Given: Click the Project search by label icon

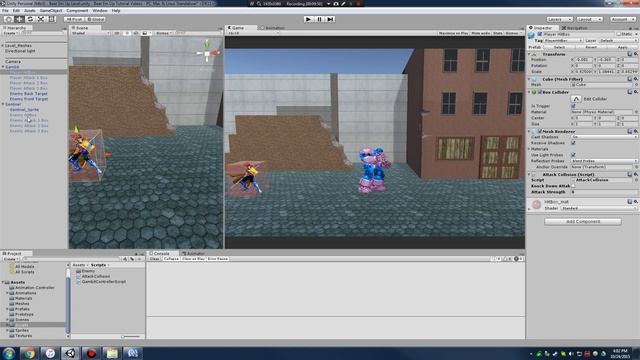Looking at the screenshot, I should [x=132, y=259].
